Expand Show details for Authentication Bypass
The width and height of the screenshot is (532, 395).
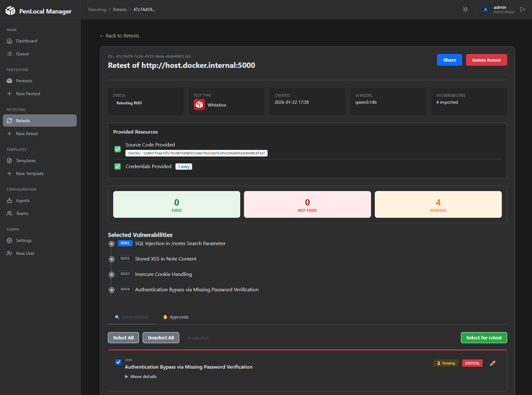point(141,376)
